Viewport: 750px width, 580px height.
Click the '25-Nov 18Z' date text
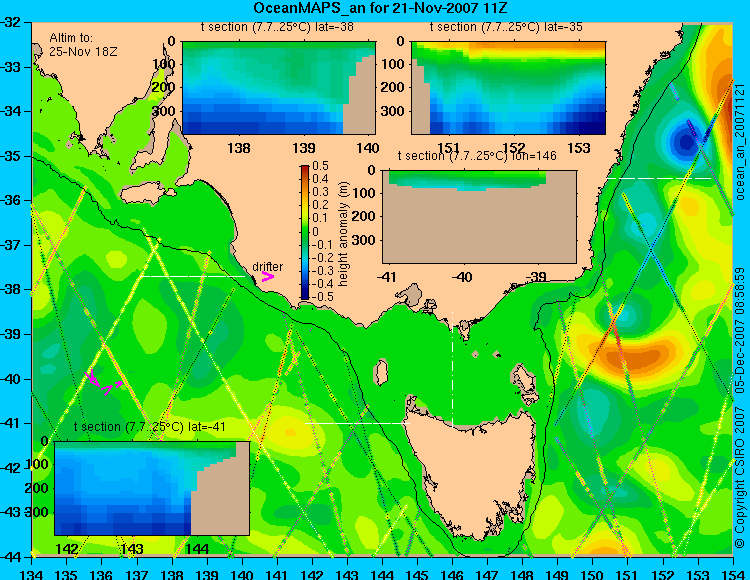[83, 52]
